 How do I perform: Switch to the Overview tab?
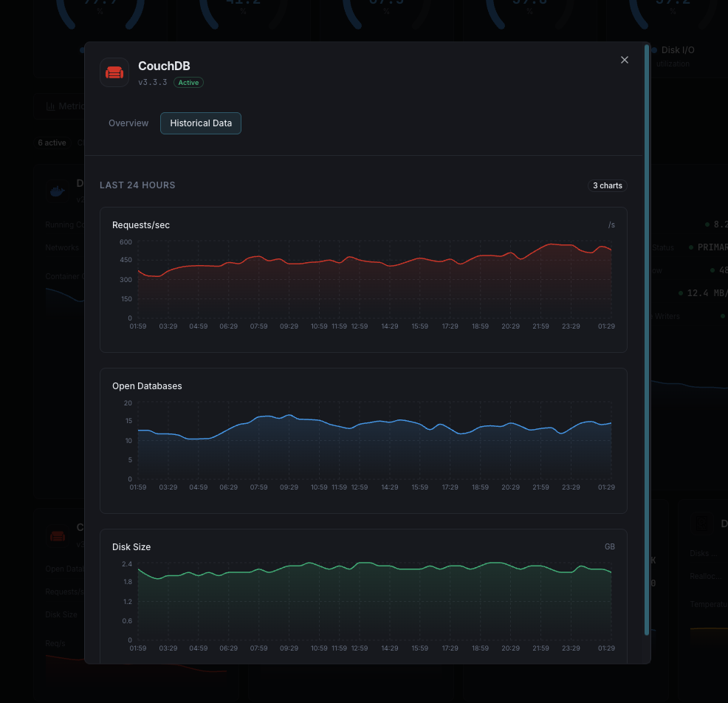click(128, 123)
